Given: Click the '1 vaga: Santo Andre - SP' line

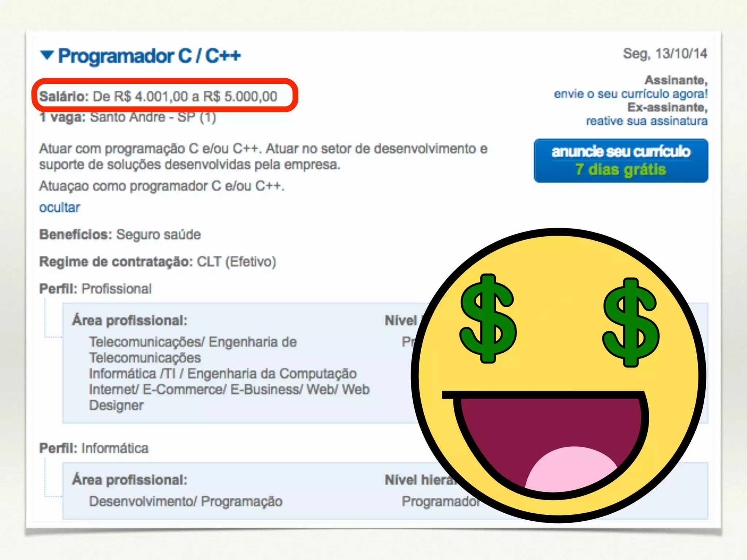Looking at the screenshot, I should (x=128, y=117).
